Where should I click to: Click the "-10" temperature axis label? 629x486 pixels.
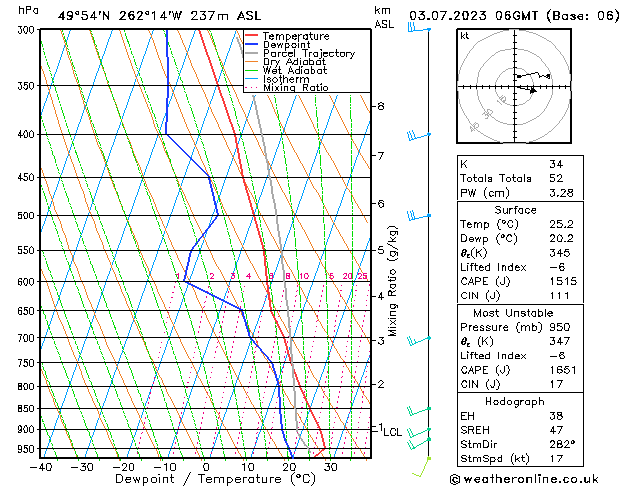[x=165, y=467]
